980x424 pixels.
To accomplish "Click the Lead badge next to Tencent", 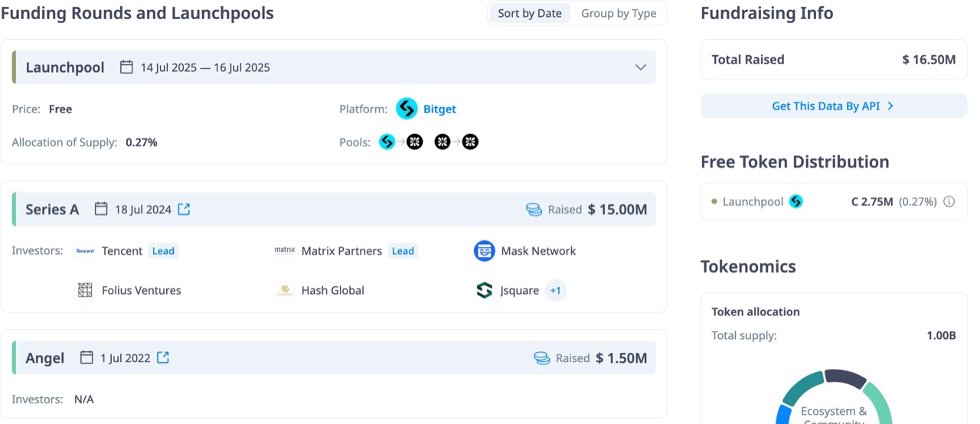I will click(x=164, y=251).
